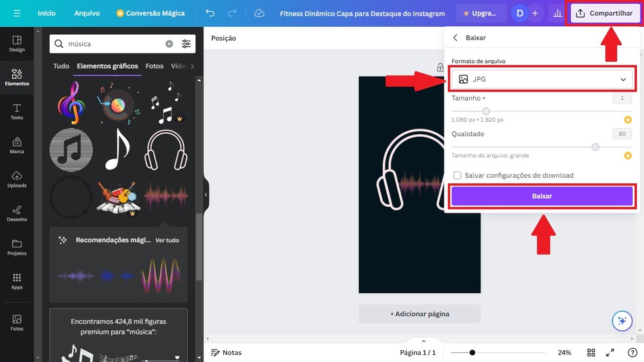
Task: Select the single white eighth note element
Action: point(118,149)
